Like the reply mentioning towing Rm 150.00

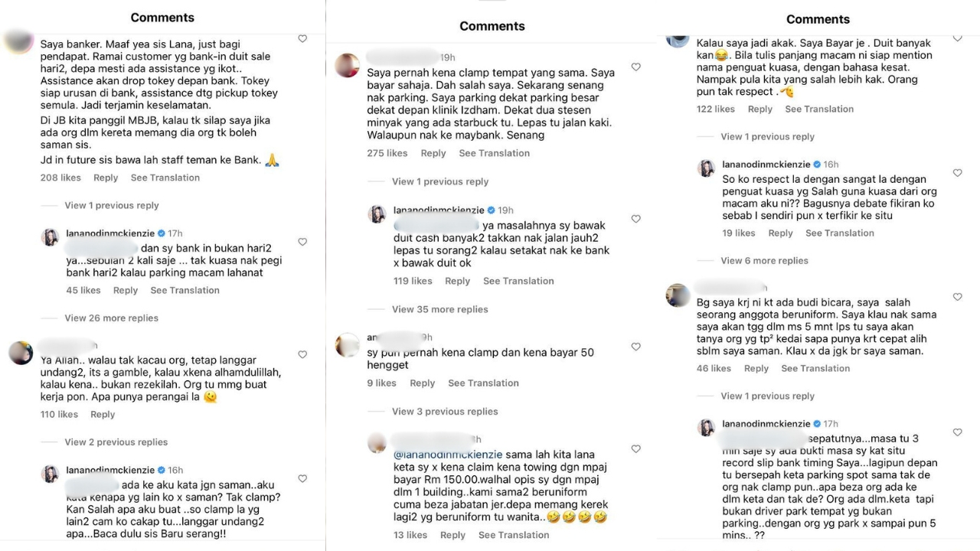[x=635, y=449]
